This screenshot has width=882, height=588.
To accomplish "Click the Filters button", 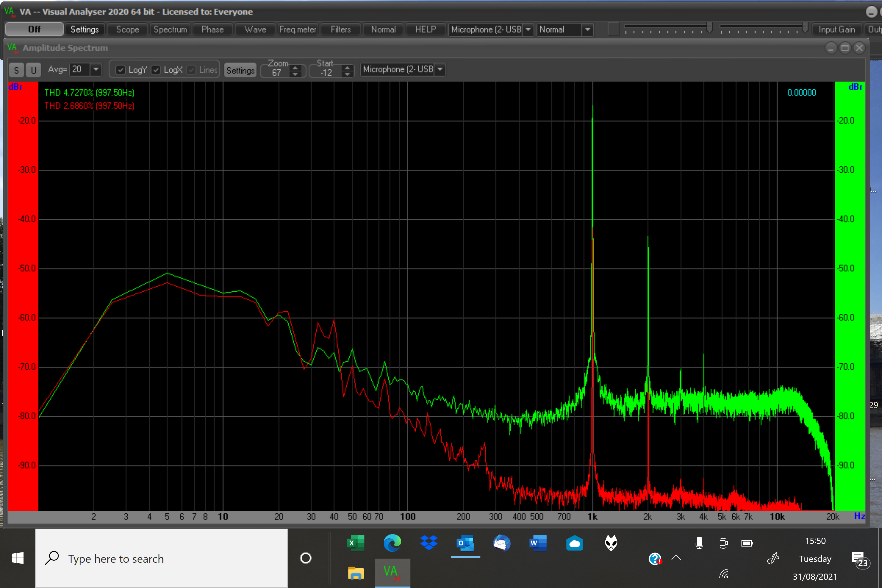I will tap(340, 29).
